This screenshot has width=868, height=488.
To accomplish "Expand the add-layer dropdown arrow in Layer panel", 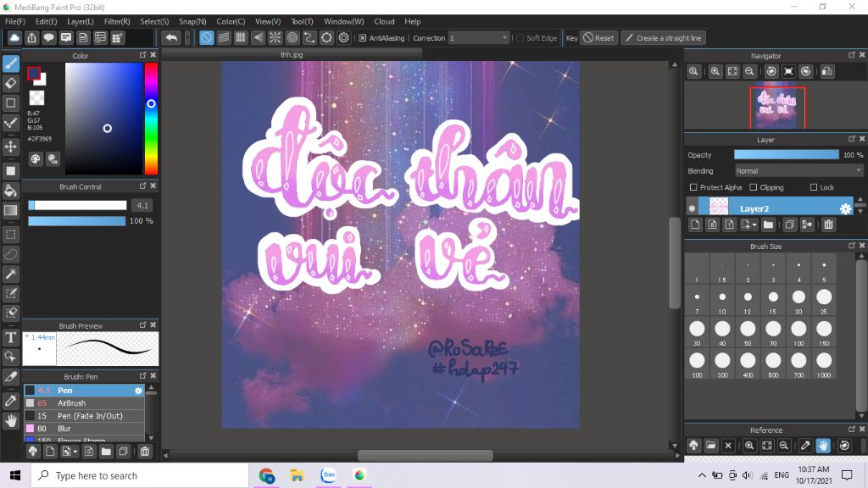I will tap(754, 225).
